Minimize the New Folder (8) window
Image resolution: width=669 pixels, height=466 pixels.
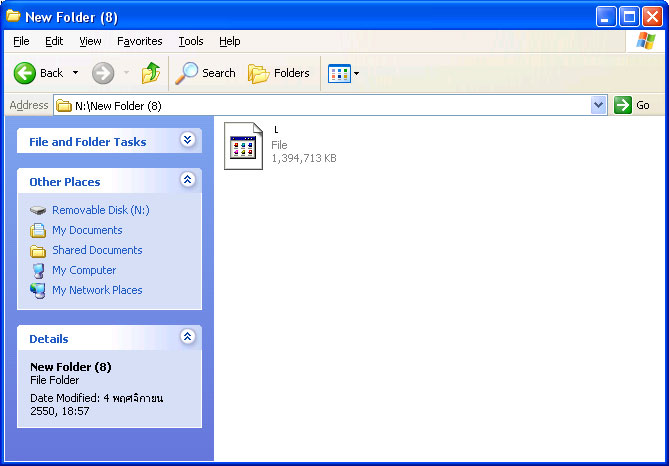point(606,17)
